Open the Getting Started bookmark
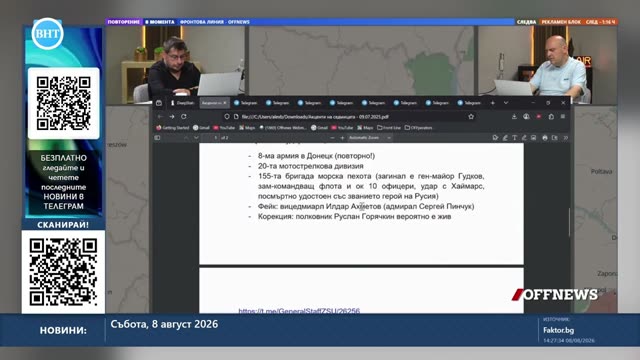This screenshot has height=360, width=640. (173, 128)
